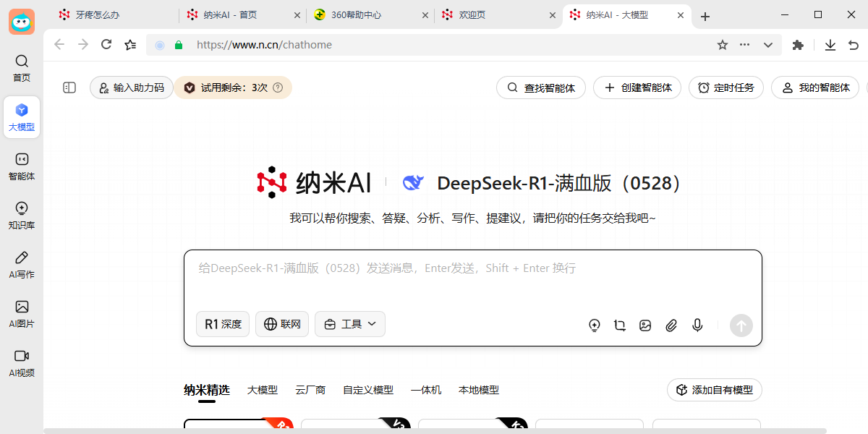Toggle R1深度 thinking mode
This screenshot has height=434, width=868.
point(222,324)
